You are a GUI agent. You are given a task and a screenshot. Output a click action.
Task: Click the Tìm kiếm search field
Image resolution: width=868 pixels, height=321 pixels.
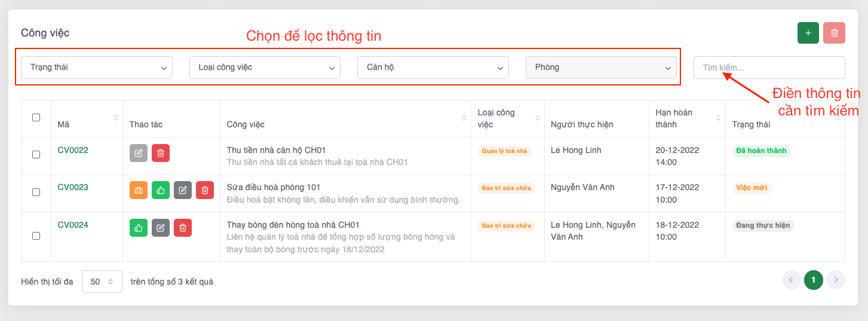[769, 68]
